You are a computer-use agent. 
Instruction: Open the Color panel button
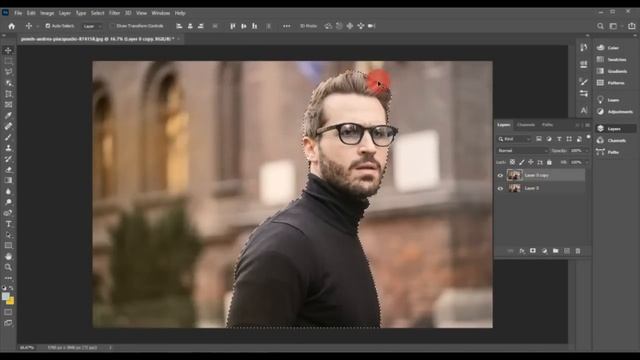608,48
